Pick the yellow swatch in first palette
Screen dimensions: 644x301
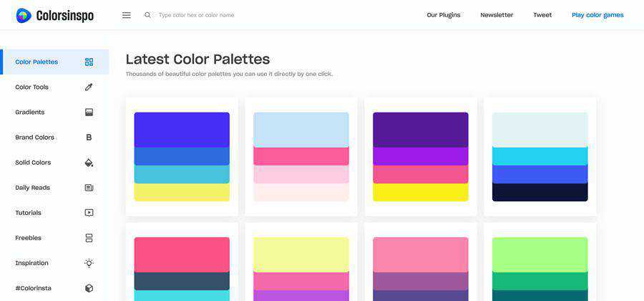pyautogui.click(x=182, y=192)
